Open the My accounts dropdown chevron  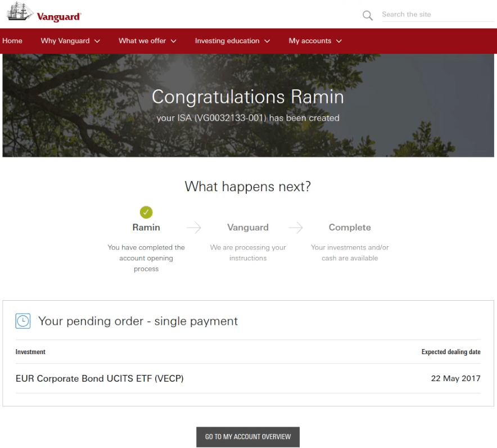[x=338, y=41]
